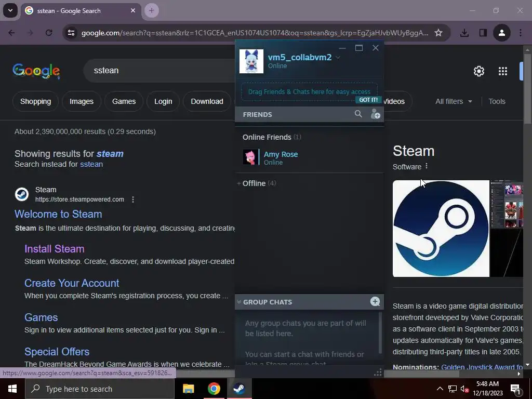Create a new group chat with plus icon
Screen dimensions: 532x399
(375, 301)
